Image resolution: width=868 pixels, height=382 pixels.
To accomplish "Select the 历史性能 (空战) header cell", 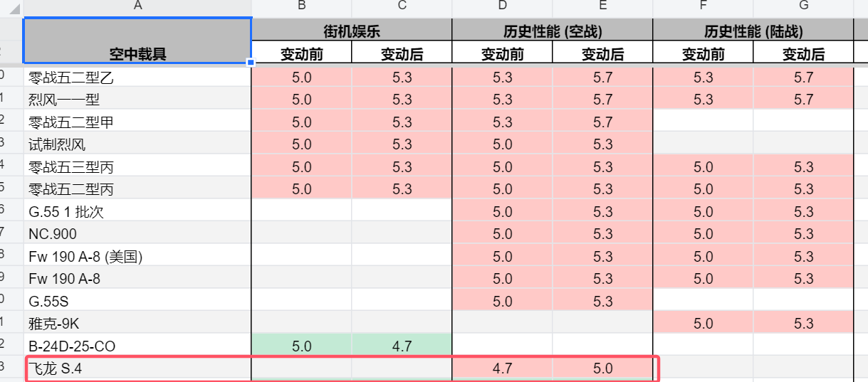I will click(553, 31).
